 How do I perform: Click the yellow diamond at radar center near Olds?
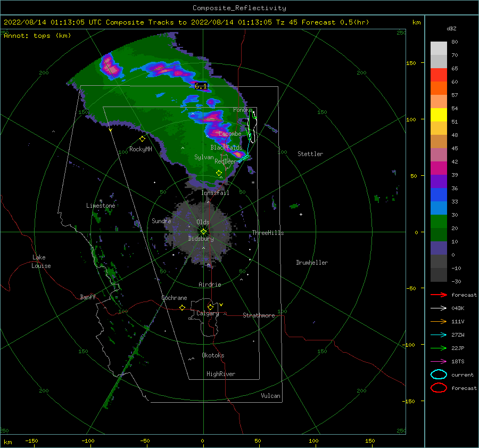click(203, 232)
